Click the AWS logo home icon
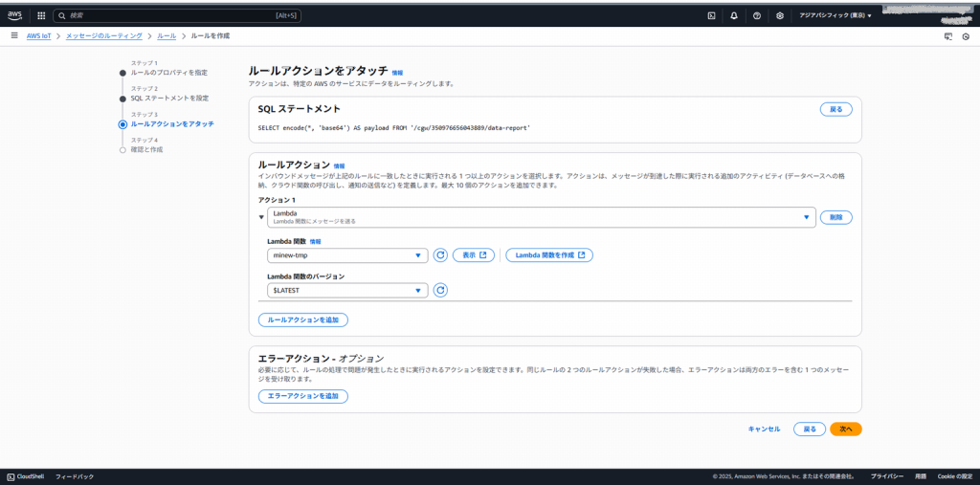The height and width of the screenshot is (485, 980). coord(17,15)
